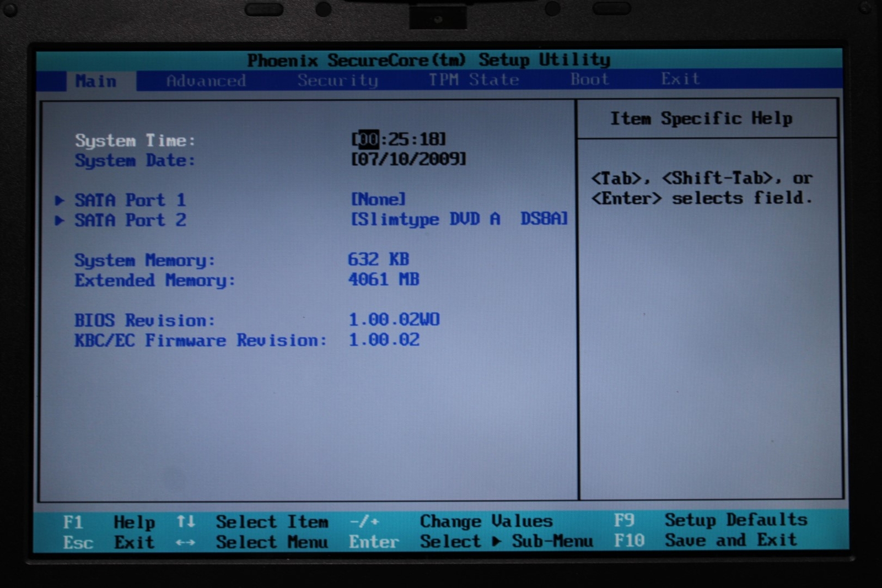
Task: Click the System Time label
Action: point(135,141)
